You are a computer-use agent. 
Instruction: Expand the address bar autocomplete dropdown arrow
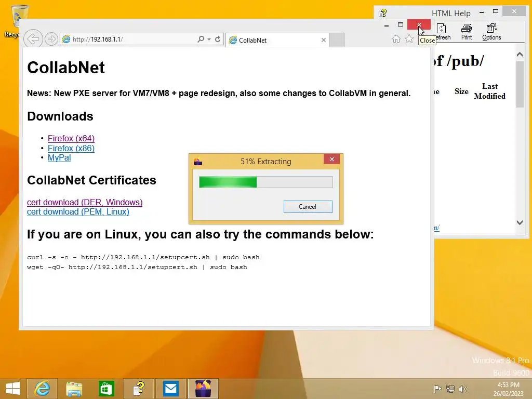209,39
